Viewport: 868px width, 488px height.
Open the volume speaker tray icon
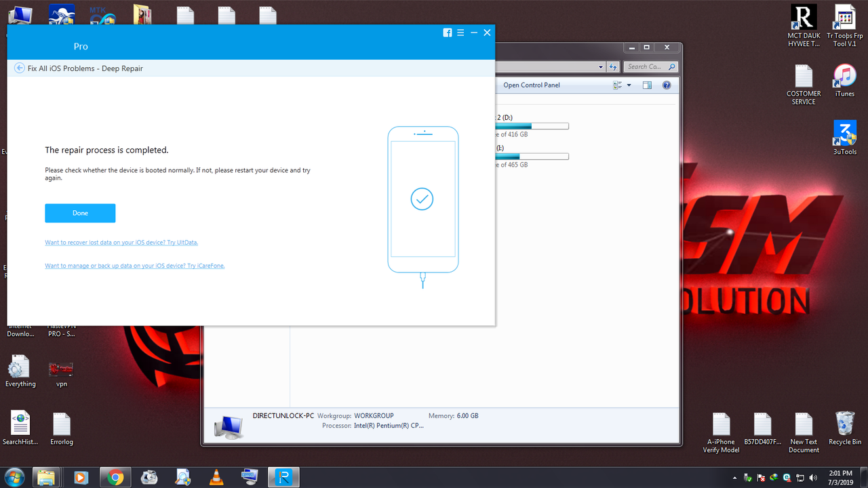point(813,478)
